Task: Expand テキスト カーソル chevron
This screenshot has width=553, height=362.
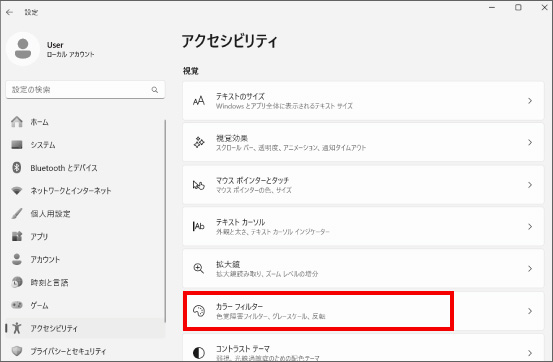Action: pos(530,227)
